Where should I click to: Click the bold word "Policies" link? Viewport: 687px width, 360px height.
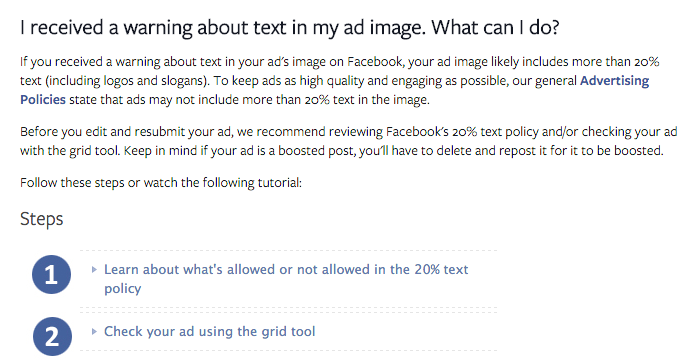pos(43,99)
